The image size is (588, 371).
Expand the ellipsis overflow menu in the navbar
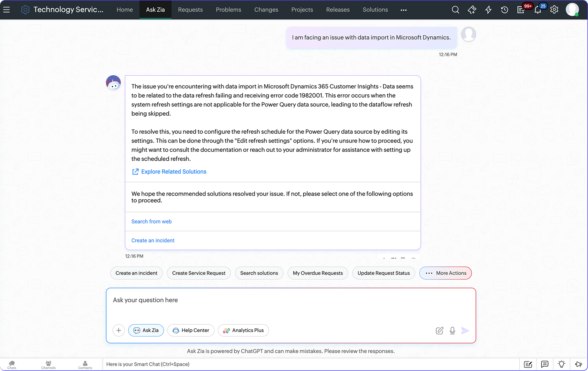(404, 10)
